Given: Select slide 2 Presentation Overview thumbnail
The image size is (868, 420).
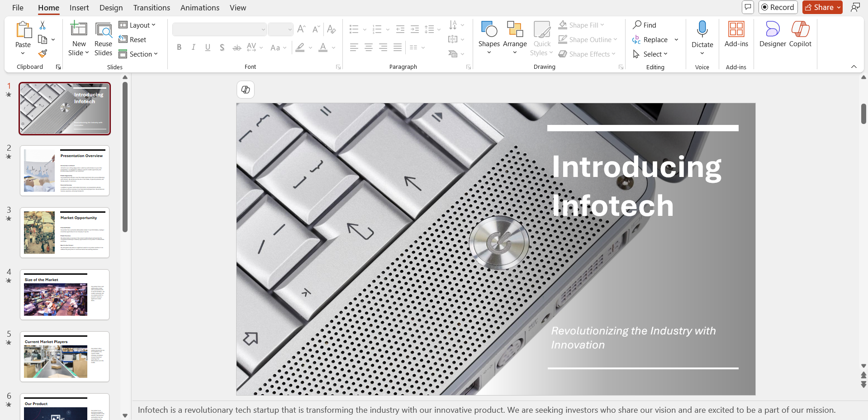Looking at the screenshot, I should (x=65, y=171).
